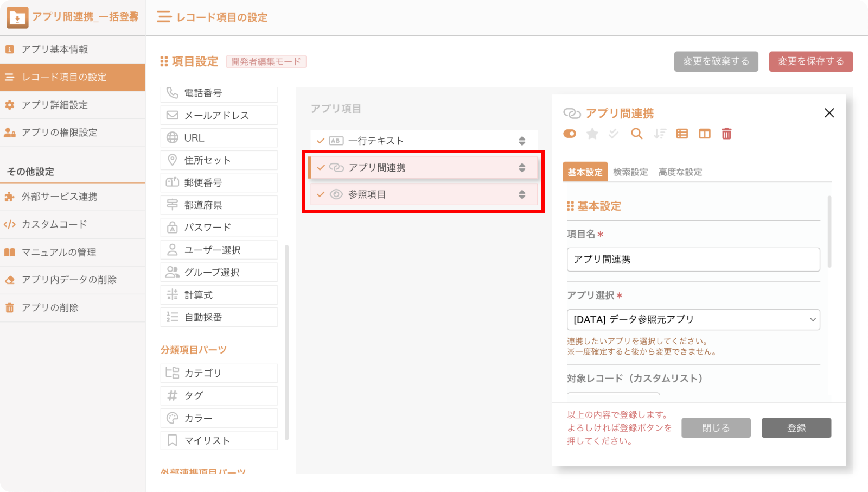Image resolution: width=868 pixels, height=492 pixels.
Task: Click the reorder arrows on 参照項目 row
Action: coord(522,194)
